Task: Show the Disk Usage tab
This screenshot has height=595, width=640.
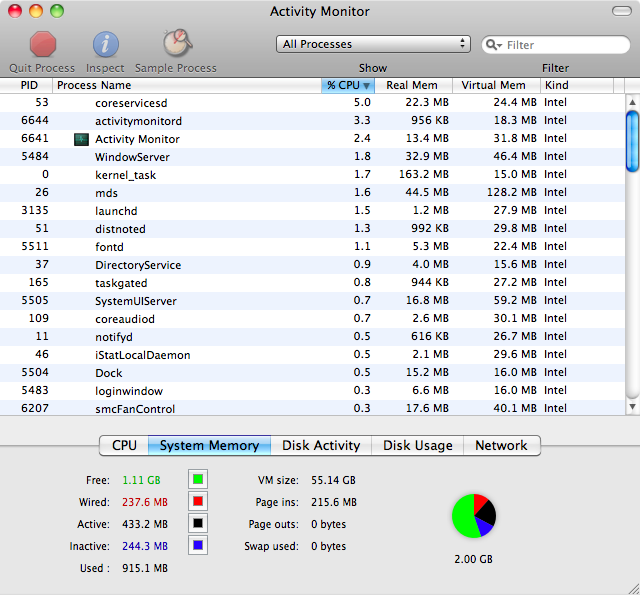Action: (418, 445)
